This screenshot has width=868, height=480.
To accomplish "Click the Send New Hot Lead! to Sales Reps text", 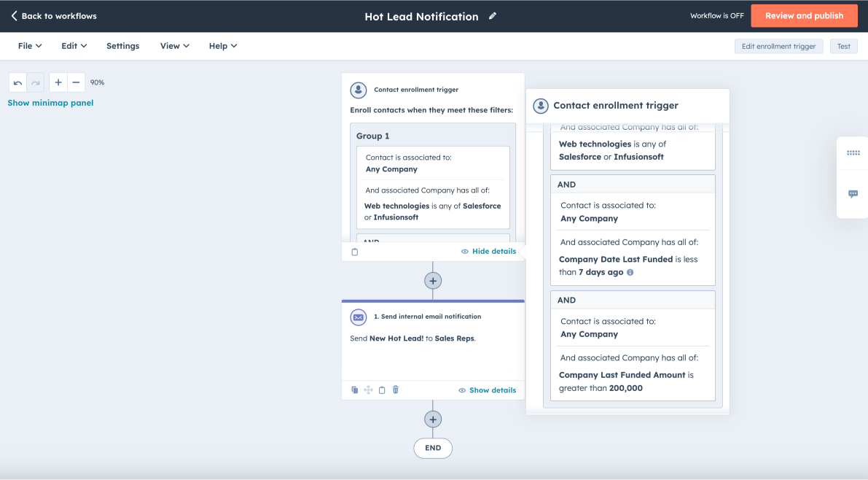I will click(x=413, y=338).
